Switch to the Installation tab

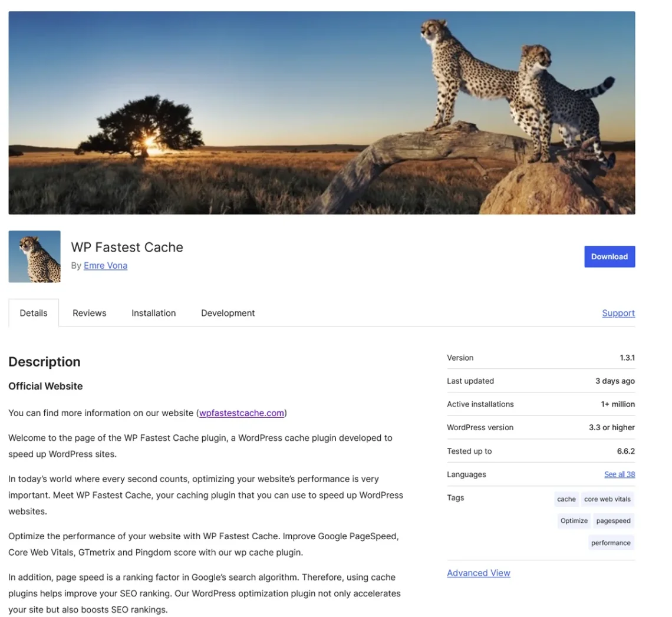[x=153, y=313]
